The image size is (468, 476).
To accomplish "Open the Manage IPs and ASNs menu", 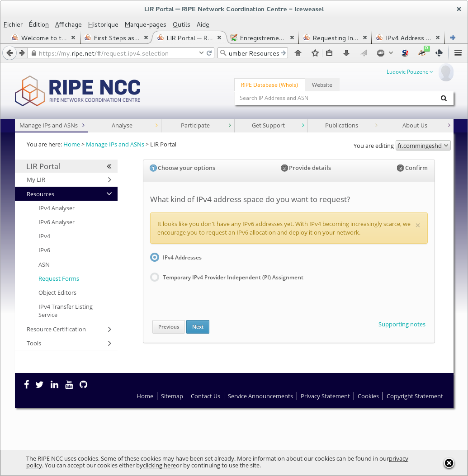I will click(52, 125).
